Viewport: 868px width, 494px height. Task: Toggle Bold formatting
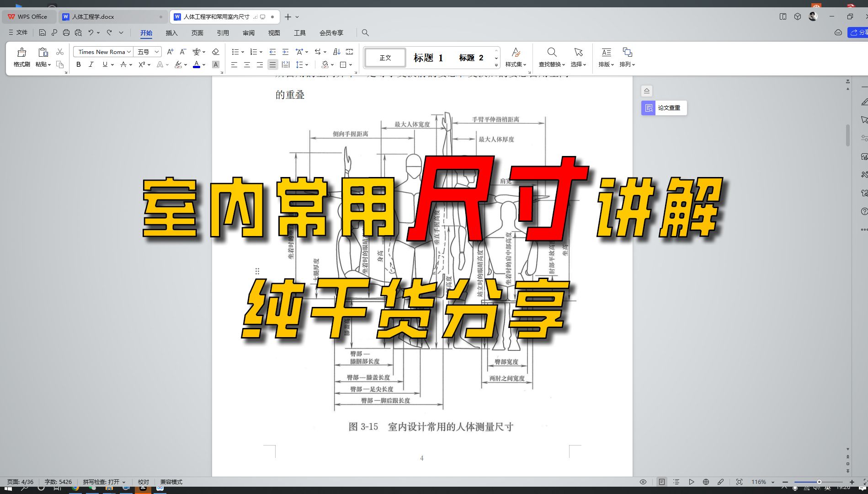pyautogui.click(x=79, y=65)
